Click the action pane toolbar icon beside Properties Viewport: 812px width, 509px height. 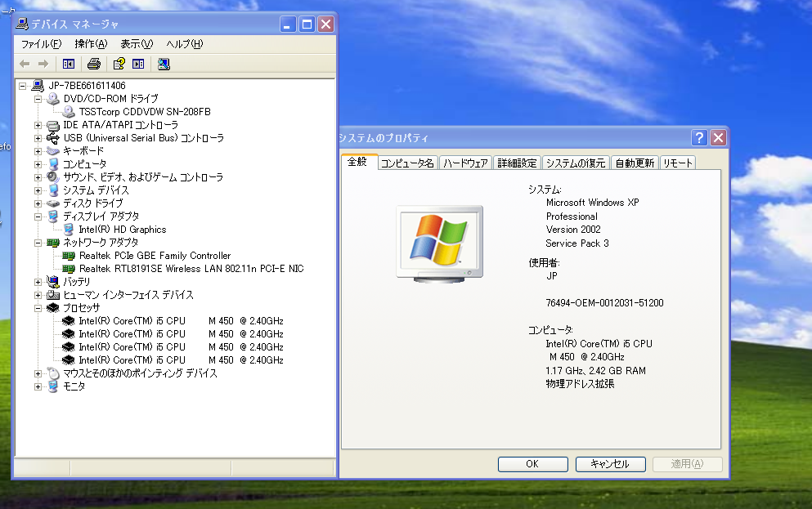(138, 64)
